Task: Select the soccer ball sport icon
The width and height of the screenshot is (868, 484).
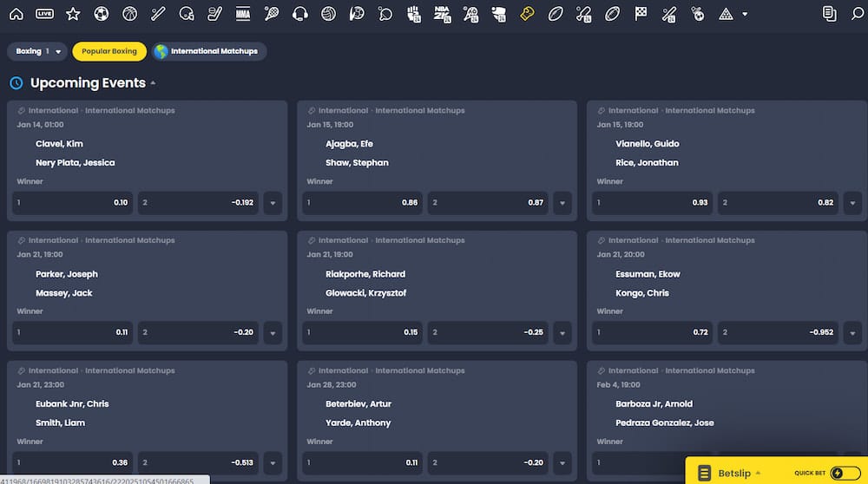Action: (102, 14)
